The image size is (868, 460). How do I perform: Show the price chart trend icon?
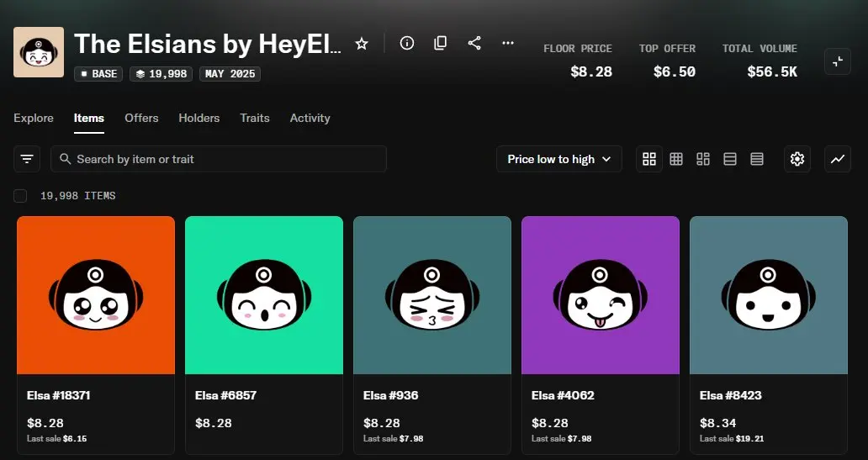click(x=838, y=159)
